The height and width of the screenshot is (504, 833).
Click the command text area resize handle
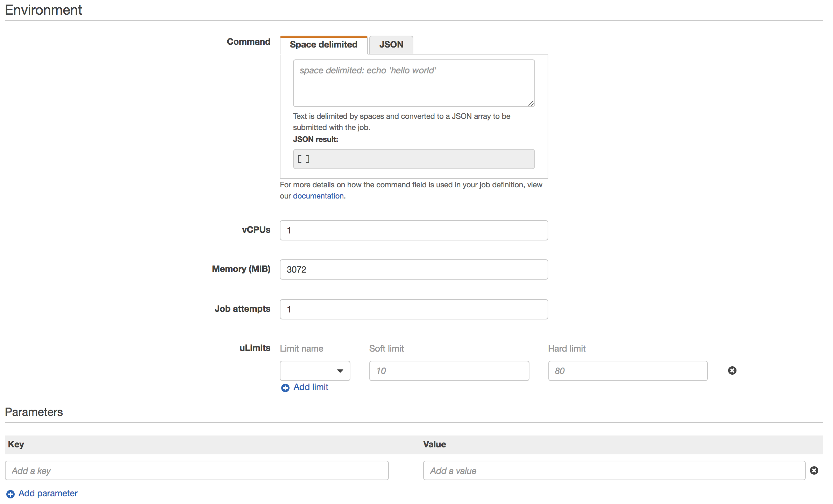pyautogui.click(x=531, y=103)
